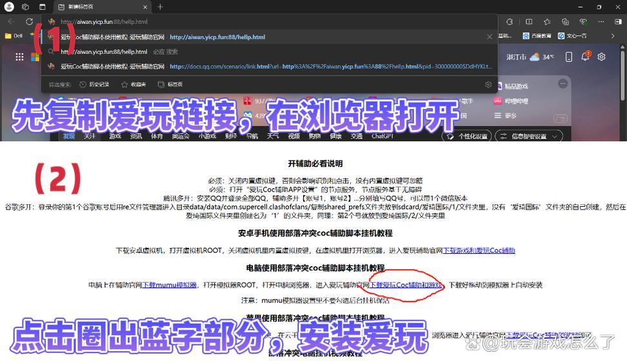This screenshot has width=627, height=364.
Task: Switch to 资讯 feed tab
Action: click(x=136, y=136)
